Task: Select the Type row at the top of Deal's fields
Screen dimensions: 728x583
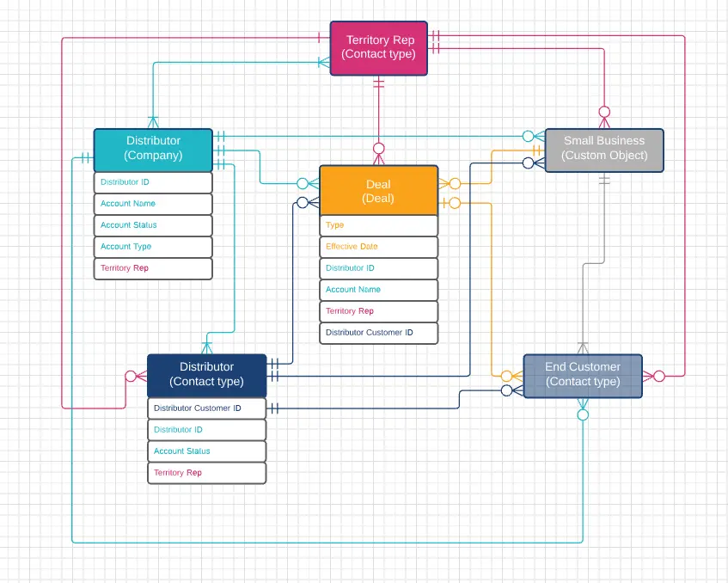Action: click(x=378, y=225)
